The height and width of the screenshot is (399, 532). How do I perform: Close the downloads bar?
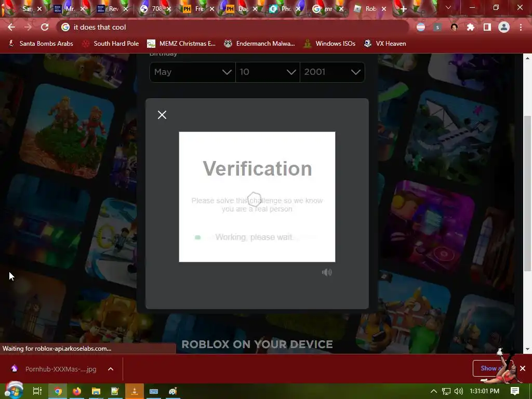[x=523, y=368]
